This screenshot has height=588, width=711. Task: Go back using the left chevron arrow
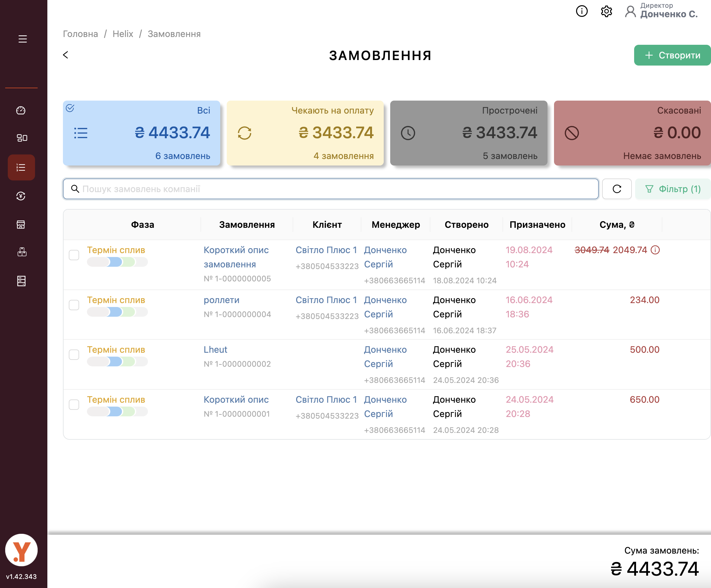click(x=66, y=55)
